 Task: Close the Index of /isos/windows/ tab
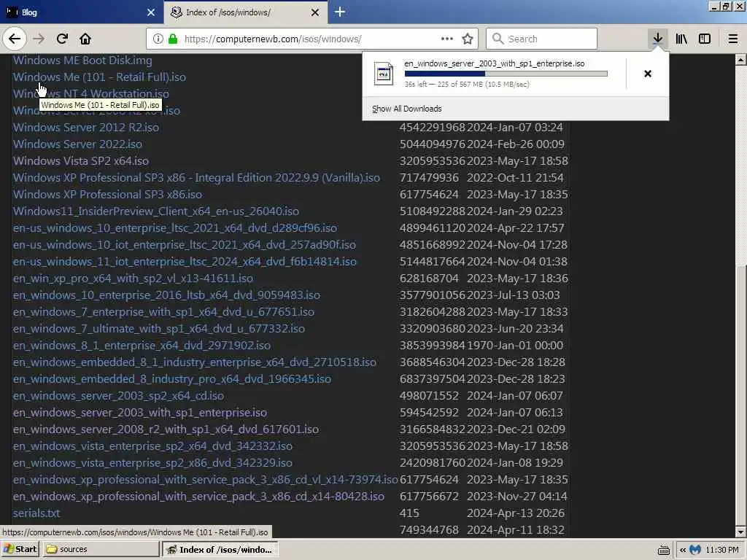(x=315, y=12)
